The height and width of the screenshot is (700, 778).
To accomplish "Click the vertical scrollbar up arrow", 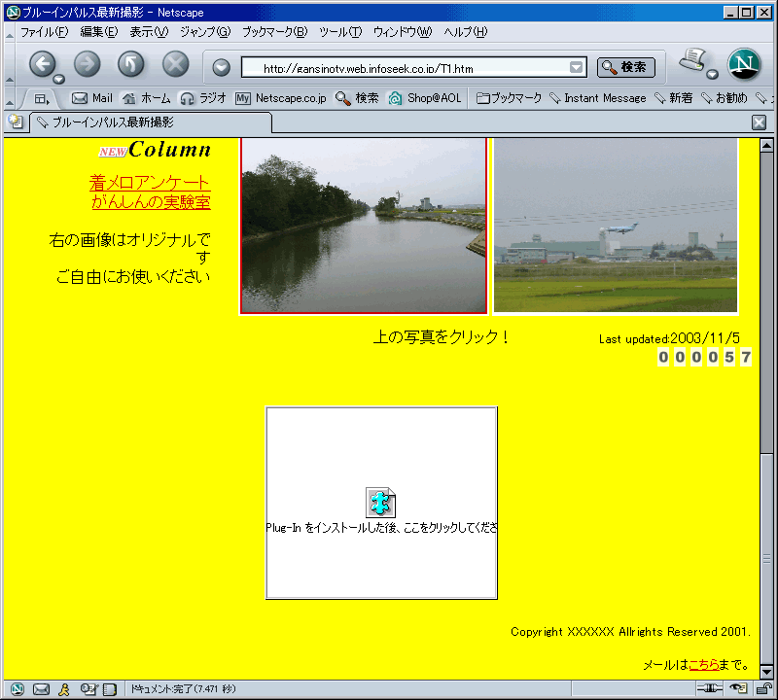I will coord(766,146).
